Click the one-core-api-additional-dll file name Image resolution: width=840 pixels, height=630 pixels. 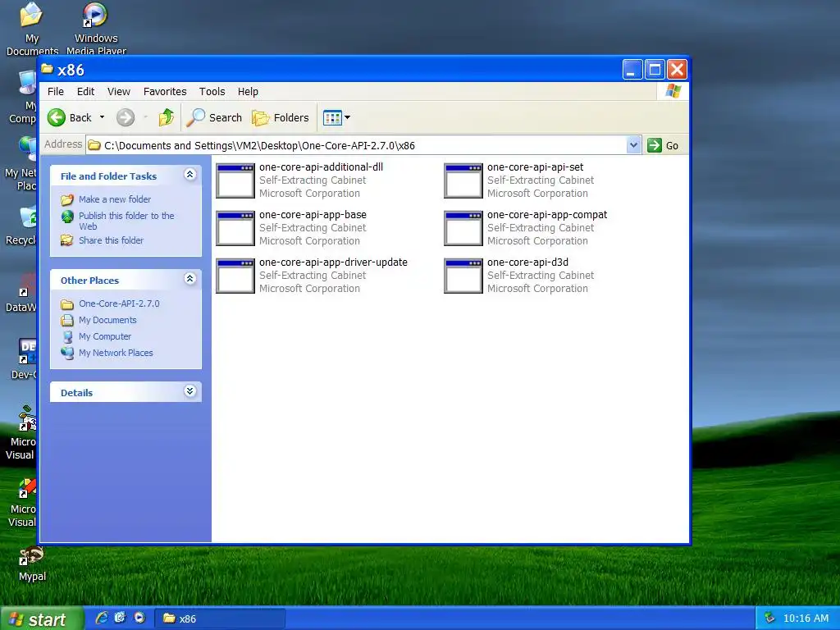point(321,167)
